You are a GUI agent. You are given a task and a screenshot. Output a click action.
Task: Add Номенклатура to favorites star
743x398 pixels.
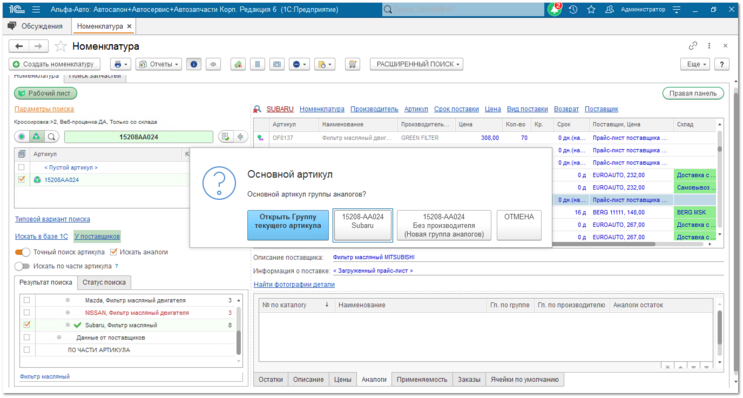coord(61,46)
